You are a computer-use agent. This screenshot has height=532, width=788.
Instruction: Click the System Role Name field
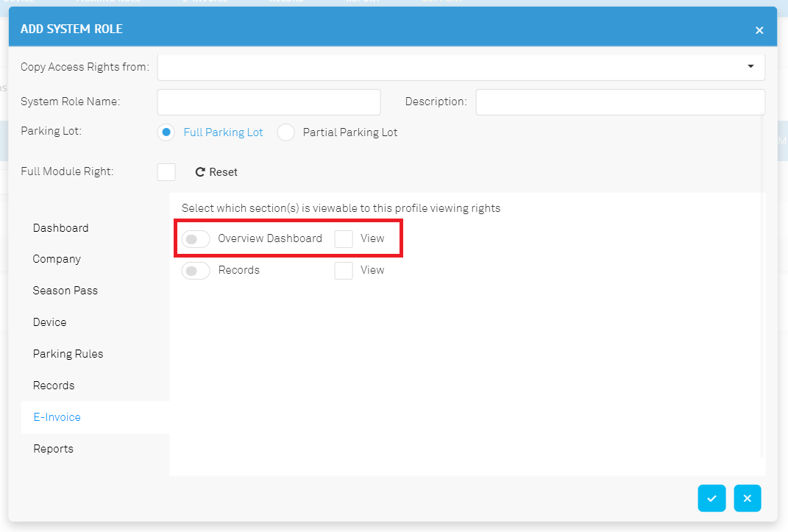click(269, 102)
